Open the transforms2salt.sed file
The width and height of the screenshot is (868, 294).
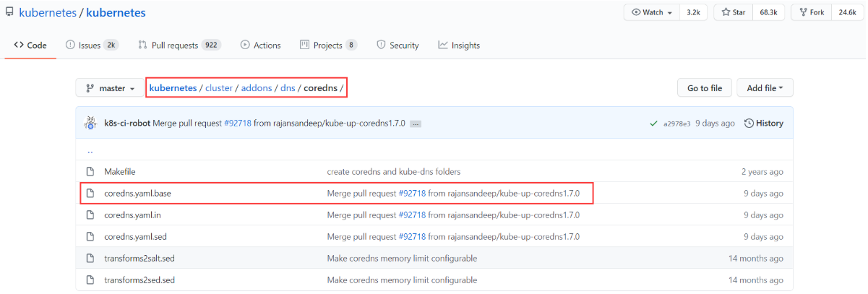click(x=139, y=259)
